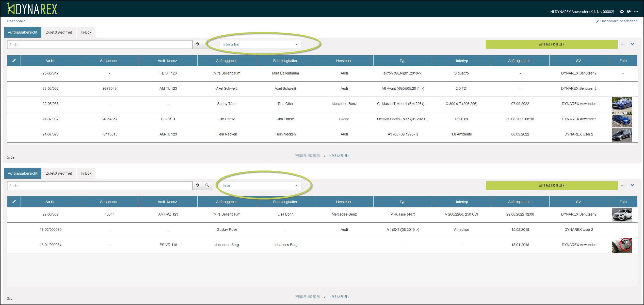Reset search in upper order overview
The image size is (644, 305).
(197, 44)
